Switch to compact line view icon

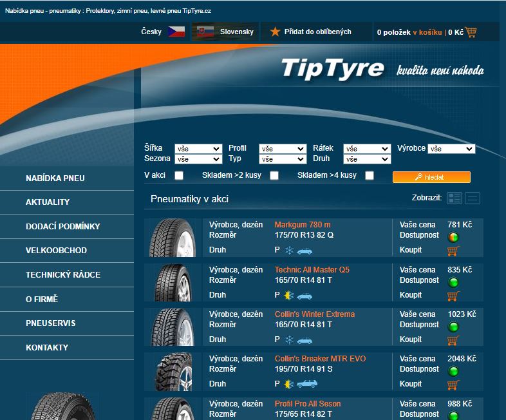(473, 198)
